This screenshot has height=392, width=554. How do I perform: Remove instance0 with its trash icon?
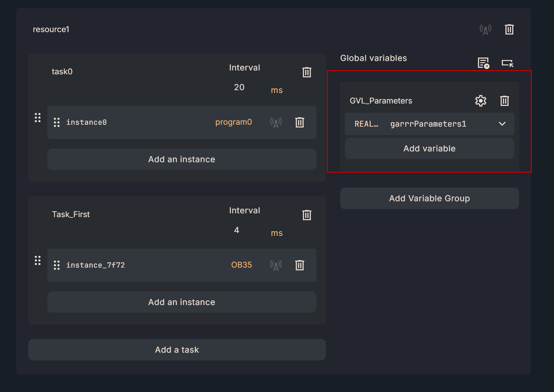point(300,122)
